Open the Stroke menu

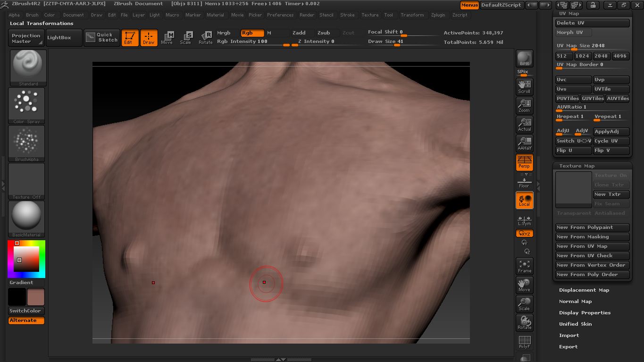[x=347, y=15]
